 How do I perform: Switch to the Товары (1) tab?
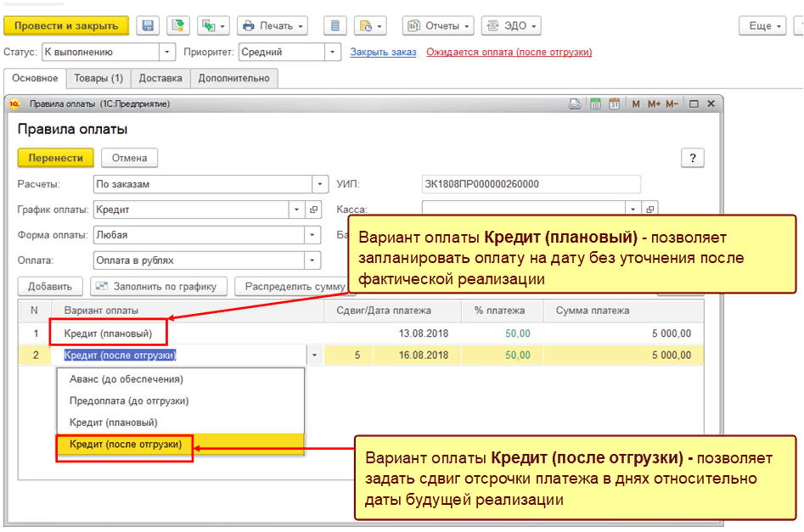tap(98, 78)
